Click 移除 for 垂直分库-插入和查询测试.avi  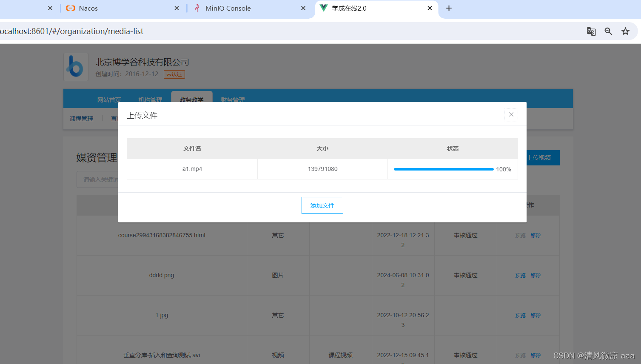click(536, 355)
